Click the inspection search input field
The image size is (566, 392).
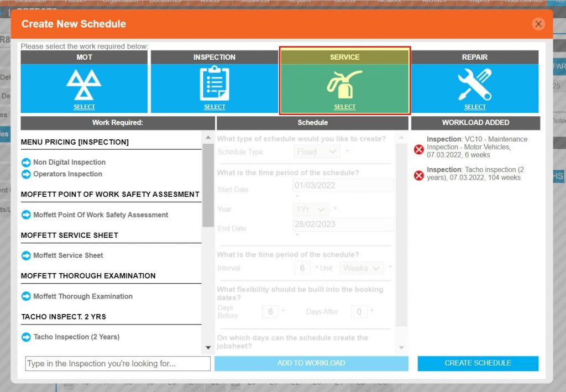click(117, 363)
